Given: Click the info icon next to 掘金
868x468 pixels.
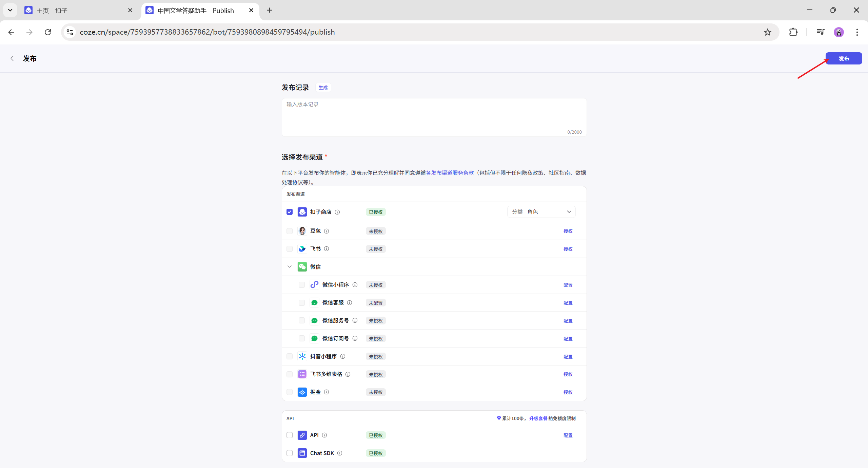Looking at the screenshot, I should point(326,392).
